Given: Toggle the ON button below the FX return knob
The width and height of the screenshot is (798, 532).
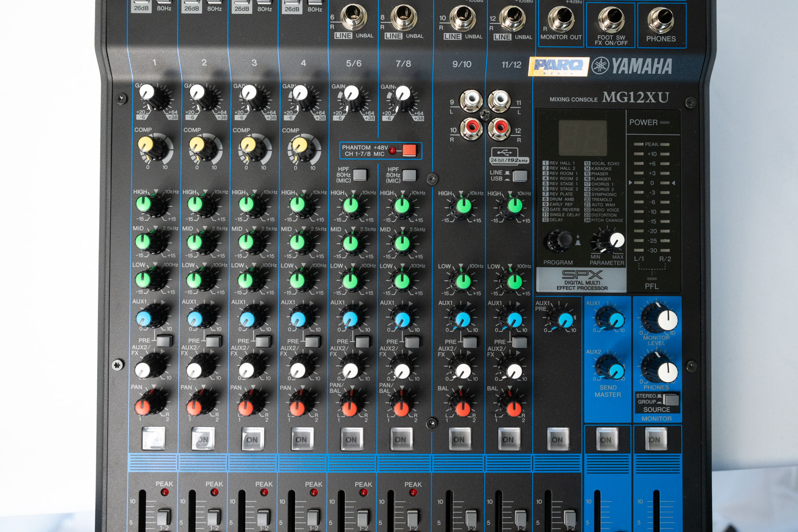Looking at the screenshot, I should click(557, 439).
